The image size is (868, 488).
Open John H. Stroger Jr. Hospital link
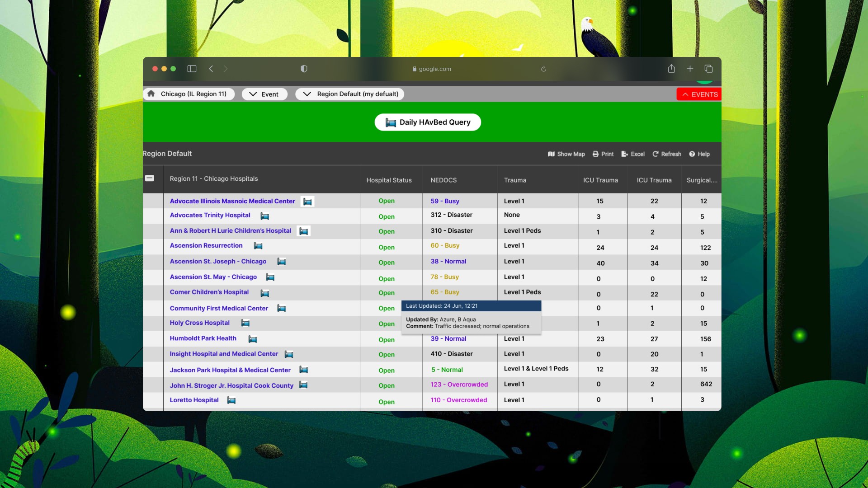(231, 385)
